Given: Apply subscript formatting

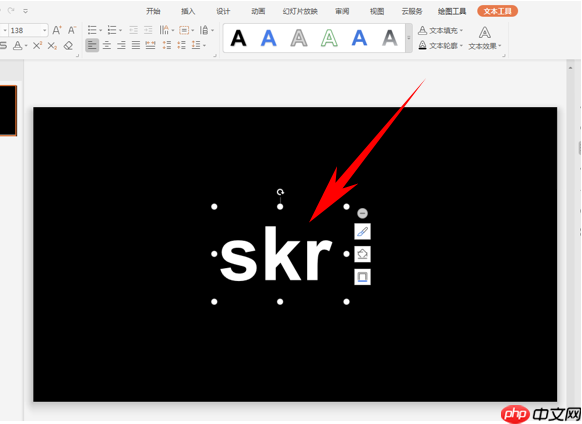Looking at the screenshot, I should 52,46.
